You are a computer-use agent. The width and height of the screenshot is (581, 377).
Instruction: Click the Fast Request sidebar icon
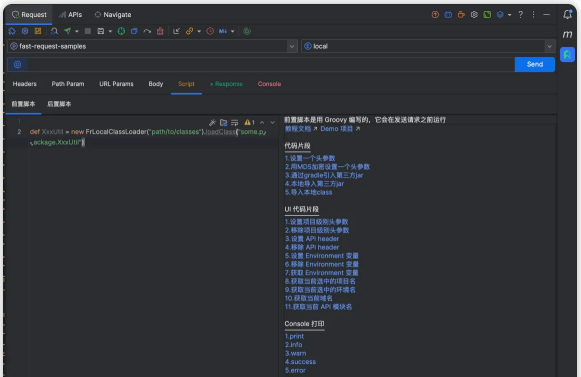(567, 55)
